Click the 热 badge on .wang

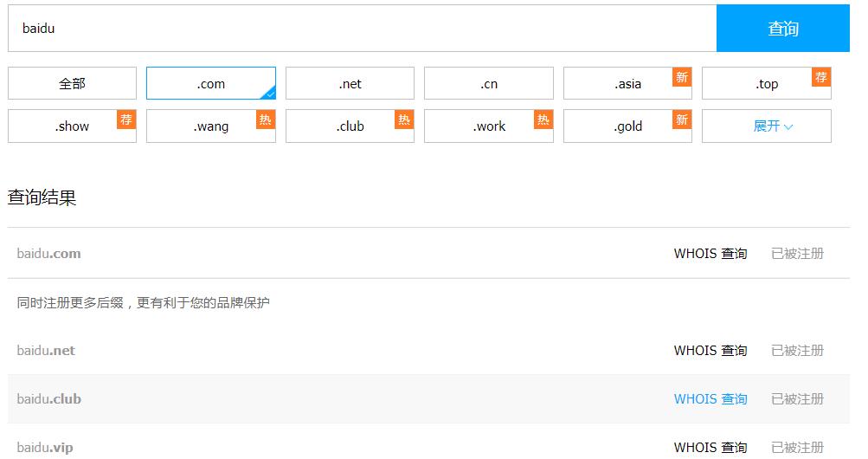265,120
